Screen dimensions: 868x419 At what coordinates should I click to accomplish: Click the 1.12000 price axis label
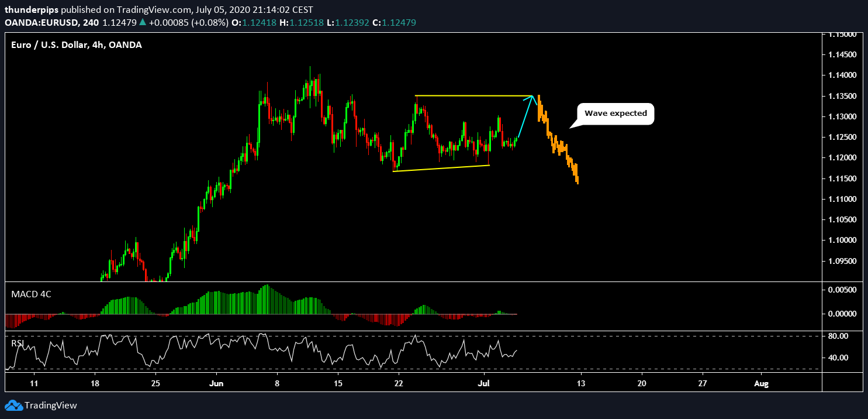(x=842, y=158)
